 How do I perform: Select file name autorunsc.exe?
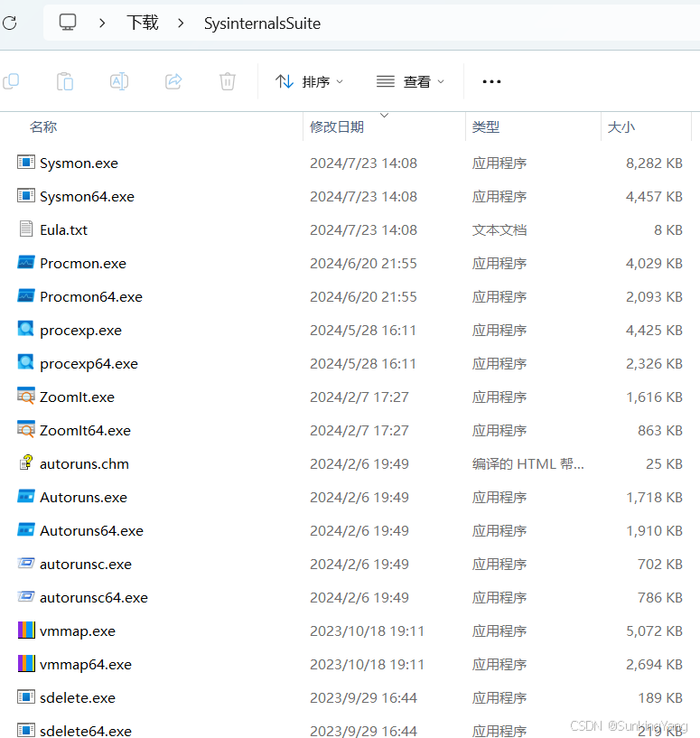[x=86, y=565]
